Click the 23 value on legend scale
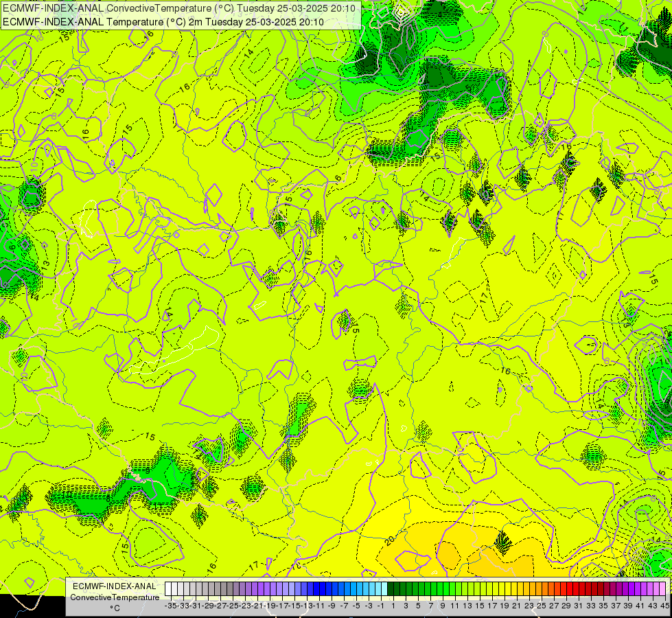The image size is (672, 618). coord(529,606)
